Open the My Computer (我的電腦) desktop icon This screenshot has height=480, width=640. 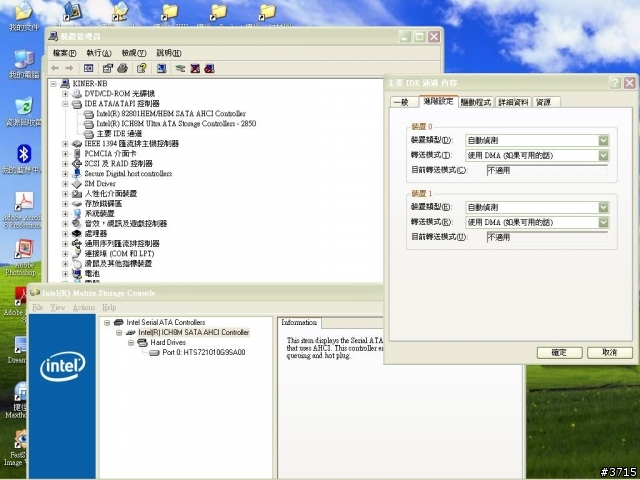pyautogui.click(x=24, y=59)
